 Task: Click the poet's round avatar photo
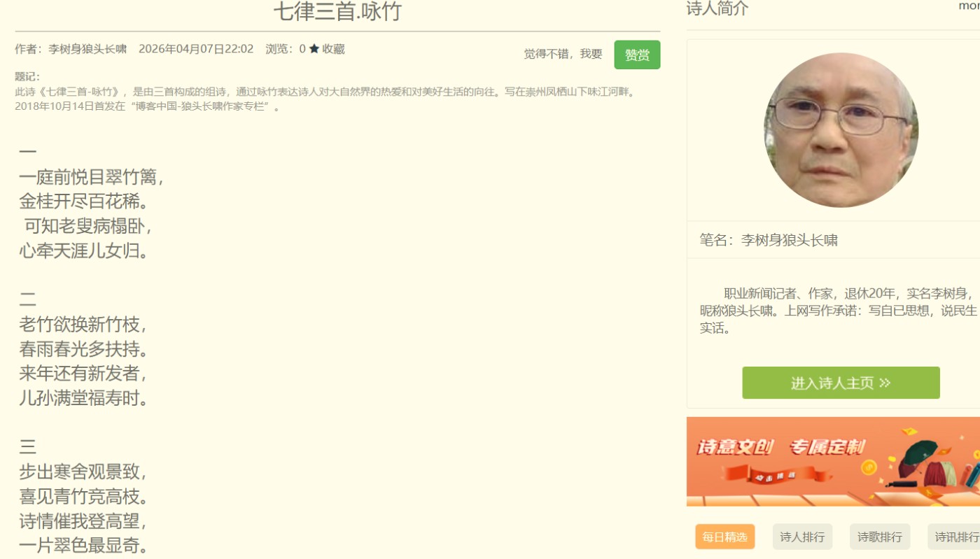pos(841,130)
